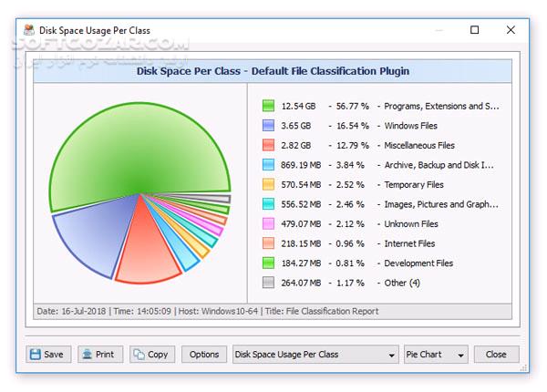Select the 'Programs, Extensions and S...' legend label
The height and width of the screenshot is (392, 547).
click(x=441, y=106)
